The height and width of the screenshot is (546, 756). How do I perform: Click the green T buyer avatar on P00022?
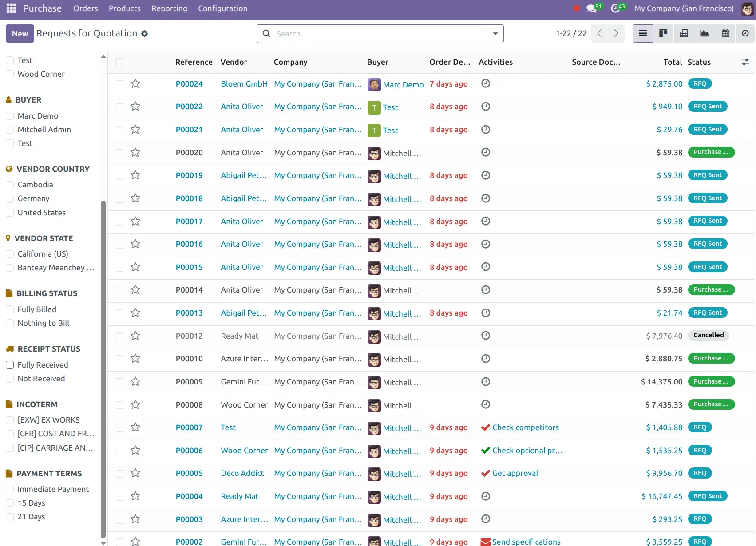click(x=374, y=107)
